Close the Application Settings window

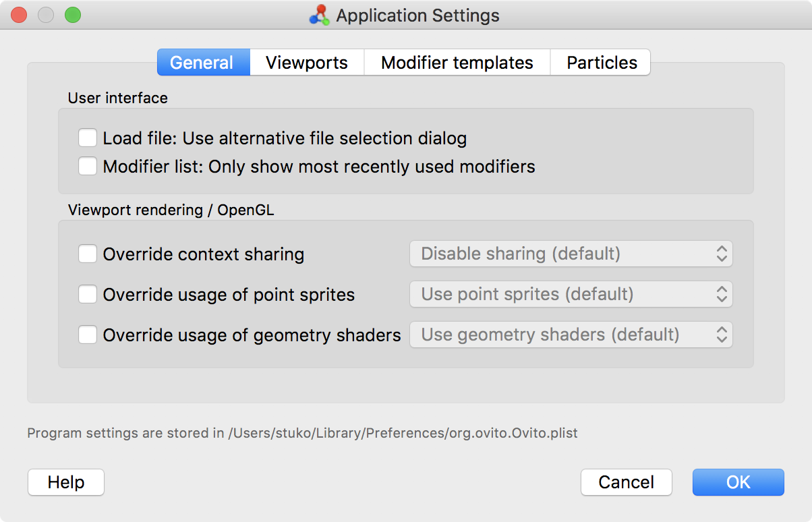18,15
